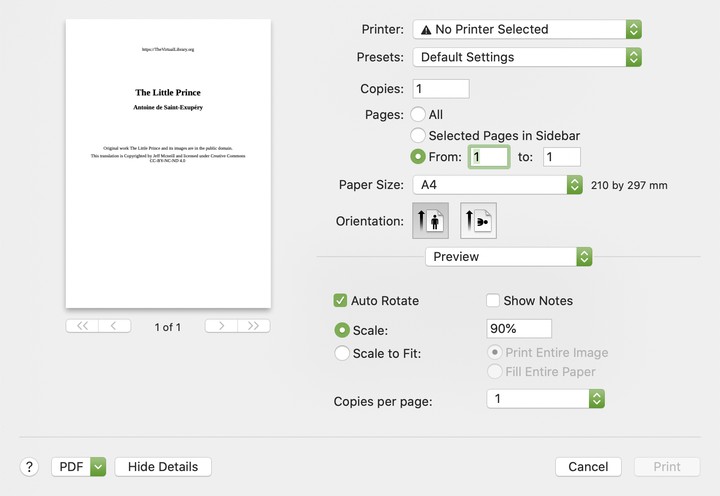The width and height of the screenshot is (720, 496).
Task: Go to next page with right arrow
Action: click(221, 326)
